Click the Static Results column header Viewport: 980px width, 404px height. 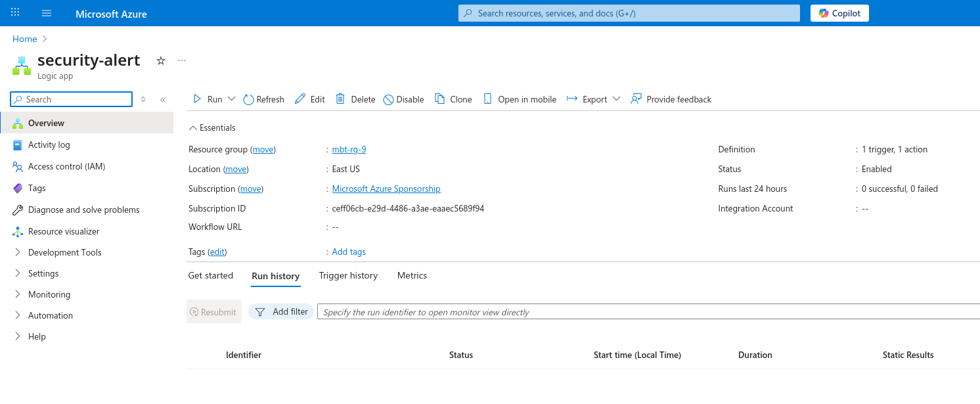[x=908, y=355]
